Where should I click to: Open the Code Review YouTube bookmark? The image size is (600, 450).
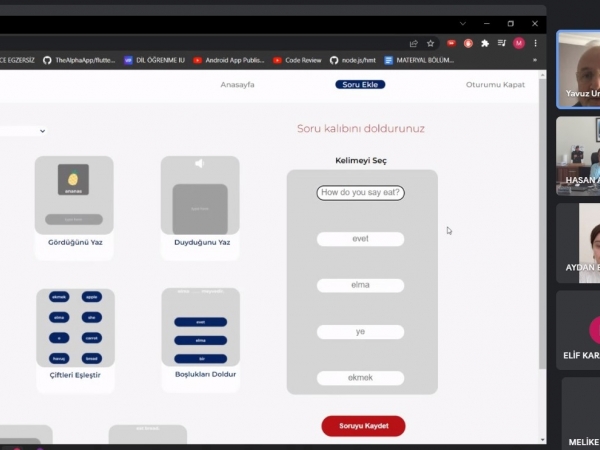click(297, 60)
